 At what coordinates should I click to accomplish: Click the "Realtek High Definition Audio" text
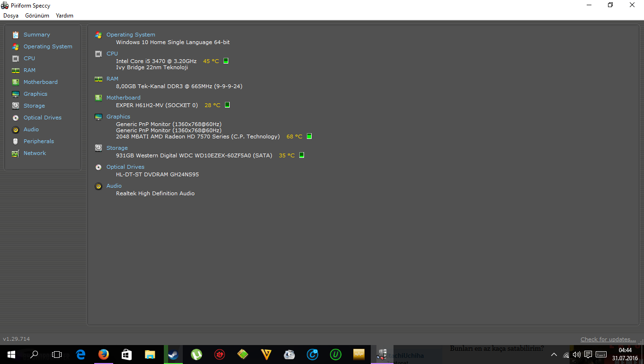[x=155, y=193]
